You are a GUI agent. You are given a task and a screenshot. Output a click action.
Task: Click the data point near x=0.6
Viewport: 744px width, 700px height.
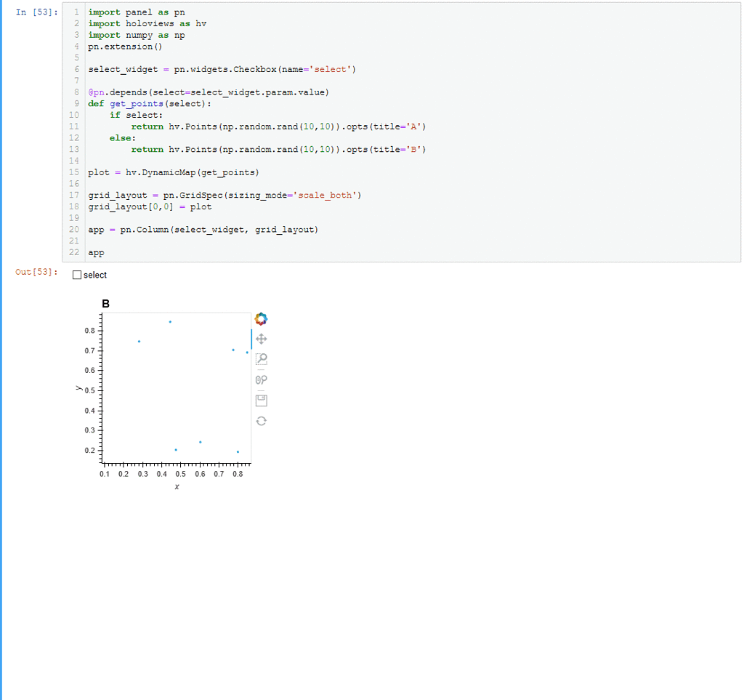point(200,442)
